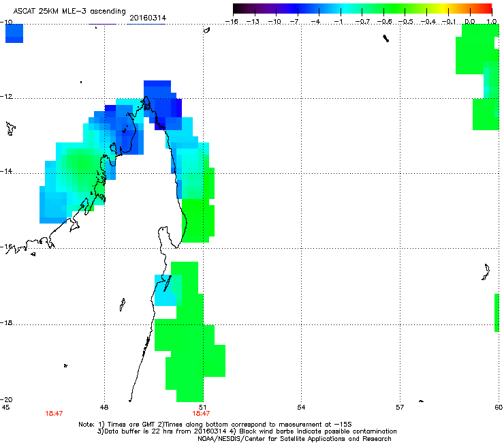The height and width of the screenshot is (443, 504).
Task: Click the '-0.6' color scale tick label
Action: tap(384, 22)
